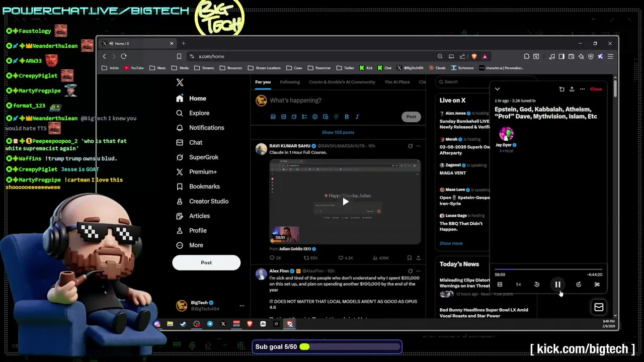Toggle captions in the Space player
The image size is (644, 362).
pyautogui.click(x=500, y=285)
